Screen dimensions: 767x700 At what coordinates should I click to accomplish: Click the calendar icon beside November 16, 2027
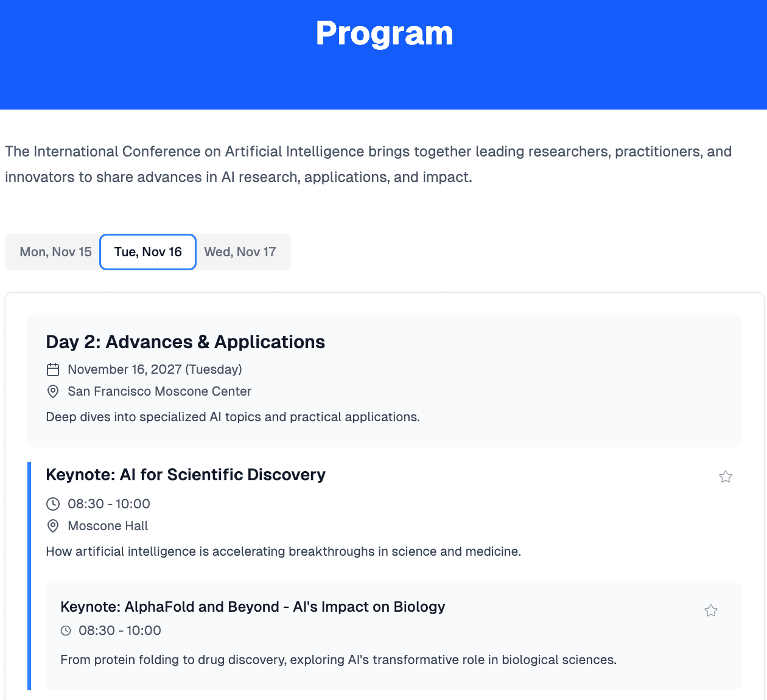pos(53,369)
